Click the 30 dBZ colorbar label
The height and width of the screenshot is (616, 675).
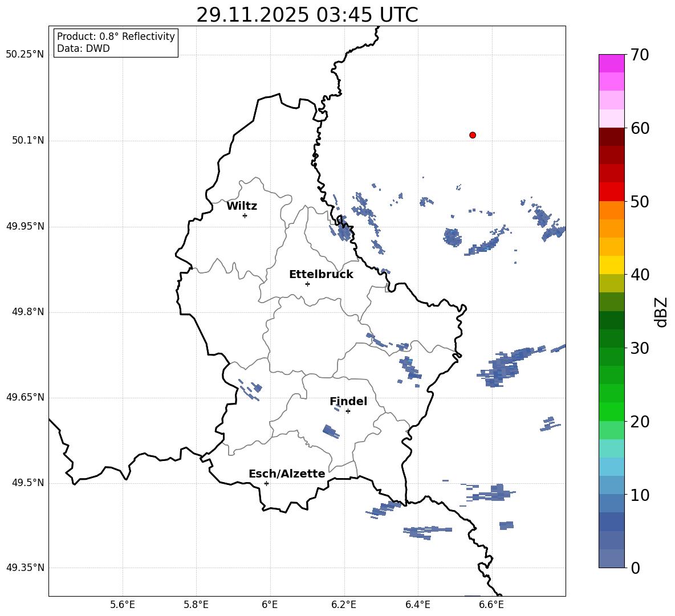640,348
